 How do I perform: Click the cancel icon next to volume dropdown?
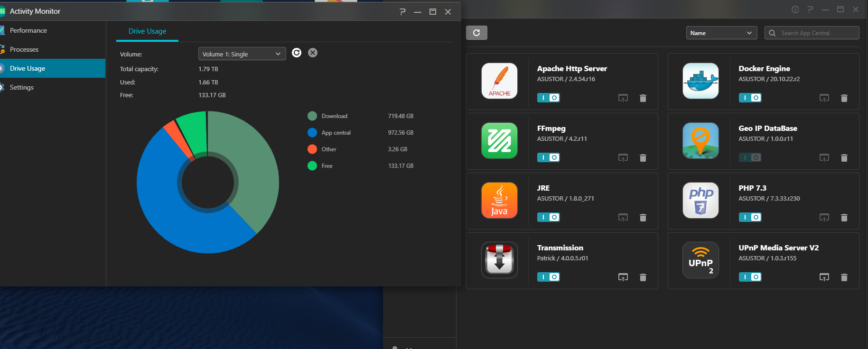tap(313, 53)
